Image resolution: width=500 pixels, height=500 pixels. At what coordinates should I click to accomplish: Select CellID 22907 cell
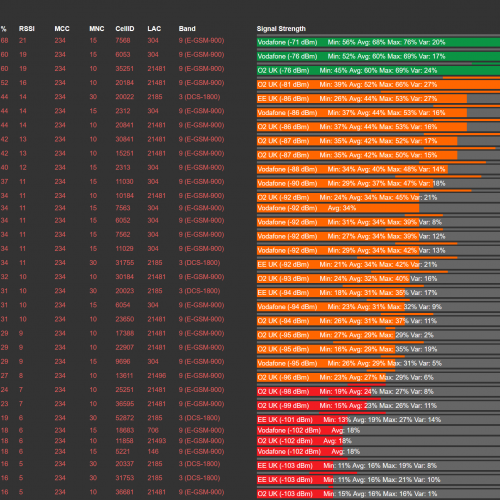[125, 347]
